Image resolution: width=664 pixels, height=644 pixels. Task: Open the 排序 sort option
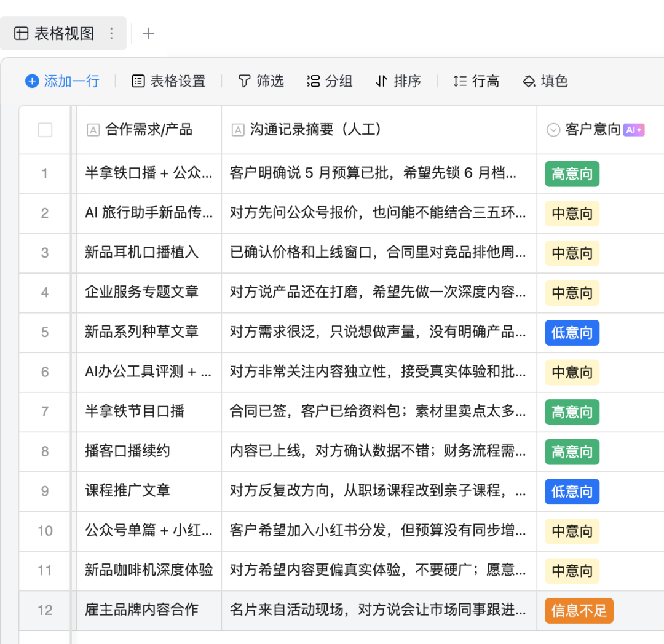click(x=398, y=81)
